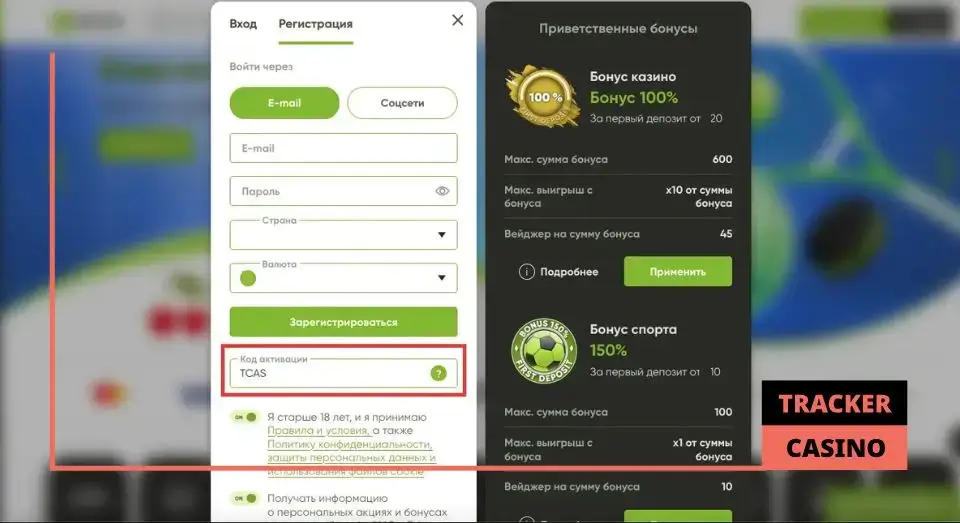The height and width of the screenshot is (523, 960).
Task: Select the Регистрация tab
Action: click(x=315, y=24)
